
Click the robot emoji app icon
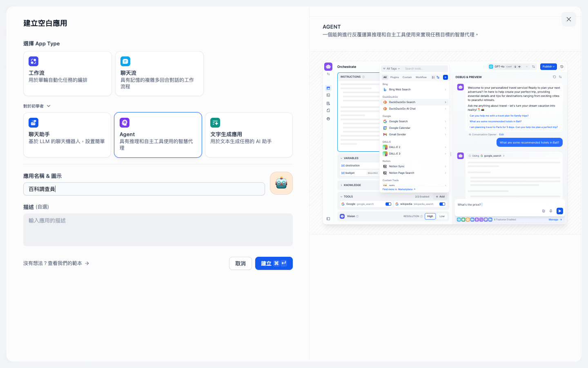(281, 183)
